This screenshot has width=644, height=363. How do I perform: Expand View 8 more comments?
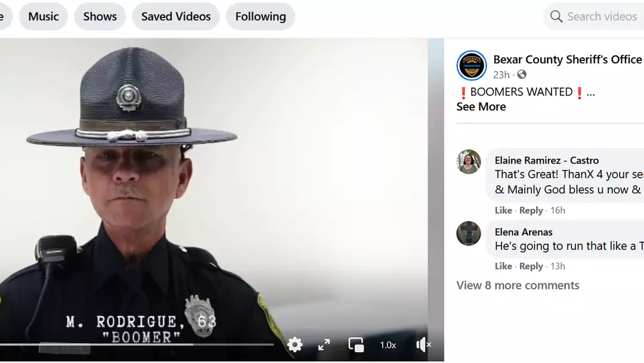[518, 285]
